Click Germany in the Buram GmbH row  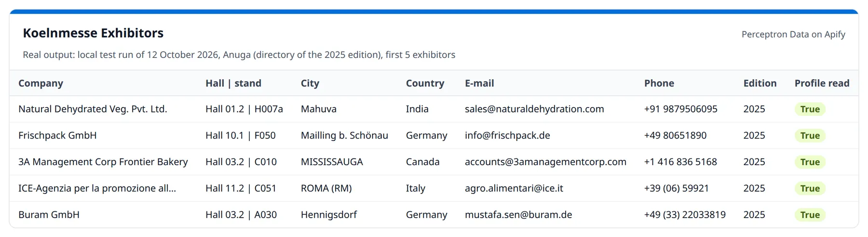point(427,215)
